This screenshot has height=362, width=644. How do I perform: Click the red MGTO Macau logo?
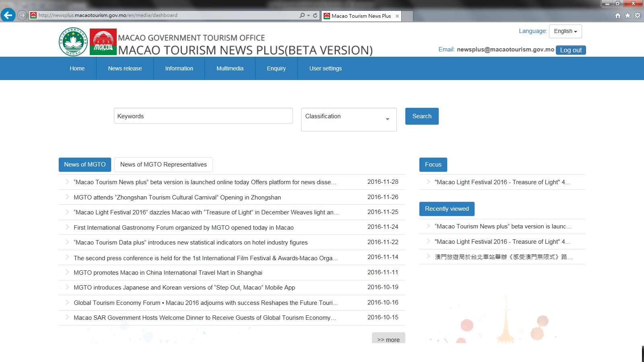[103, 42]
